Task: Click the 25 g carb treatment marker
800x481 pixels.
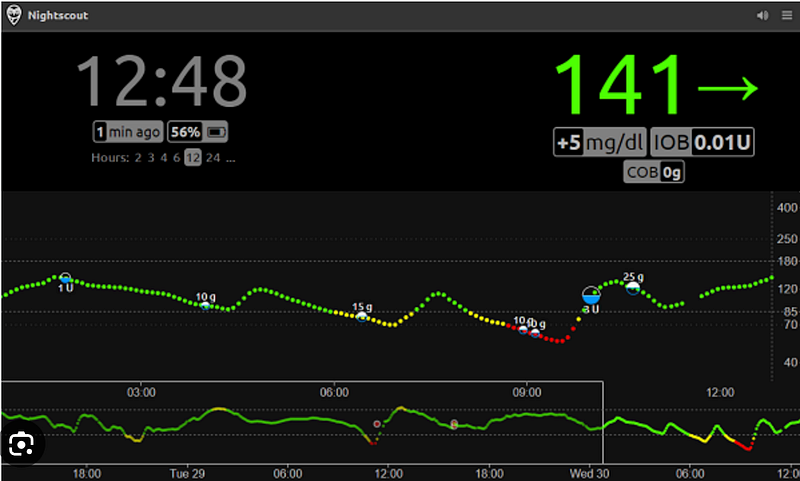Action: coord(633,288)
